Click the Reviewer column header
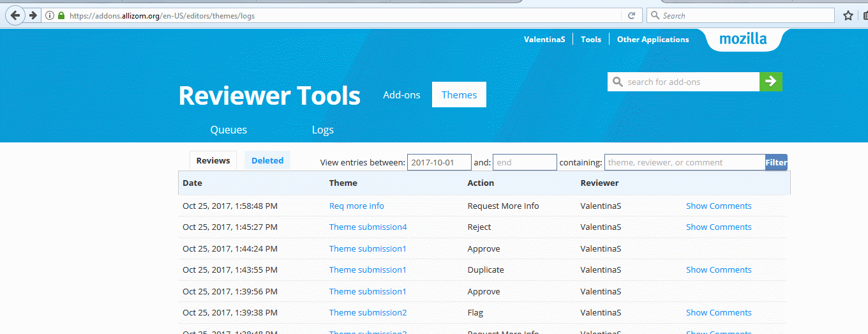Image resolution: width=868 pixels, height=334 pixels. (x=599, y=183)
